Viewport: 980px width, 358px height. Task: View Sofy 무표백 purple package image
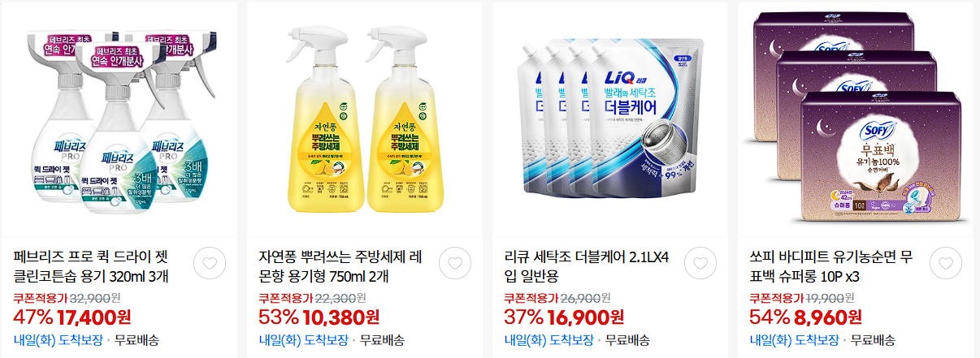[855, 119]
